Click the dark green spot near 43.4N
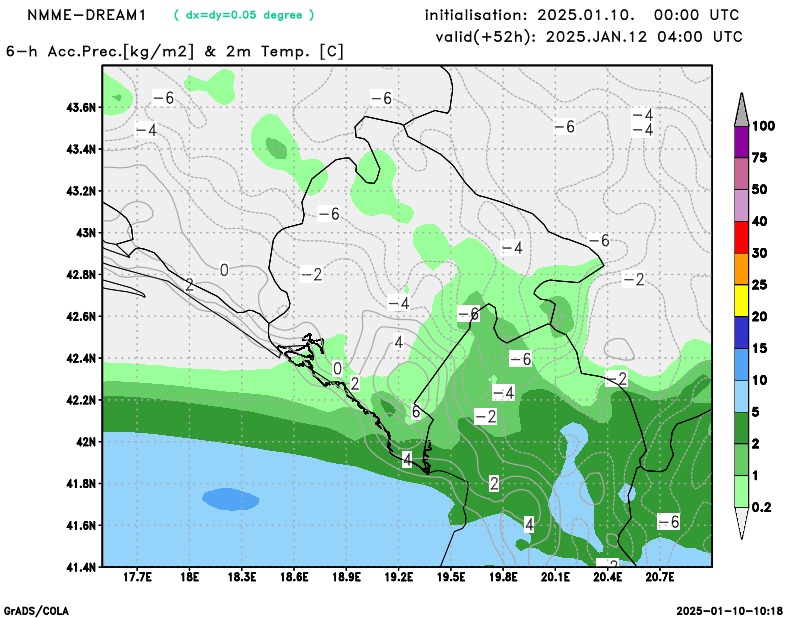The height and width of the screenshot is (618, 800). pos(277,149)
